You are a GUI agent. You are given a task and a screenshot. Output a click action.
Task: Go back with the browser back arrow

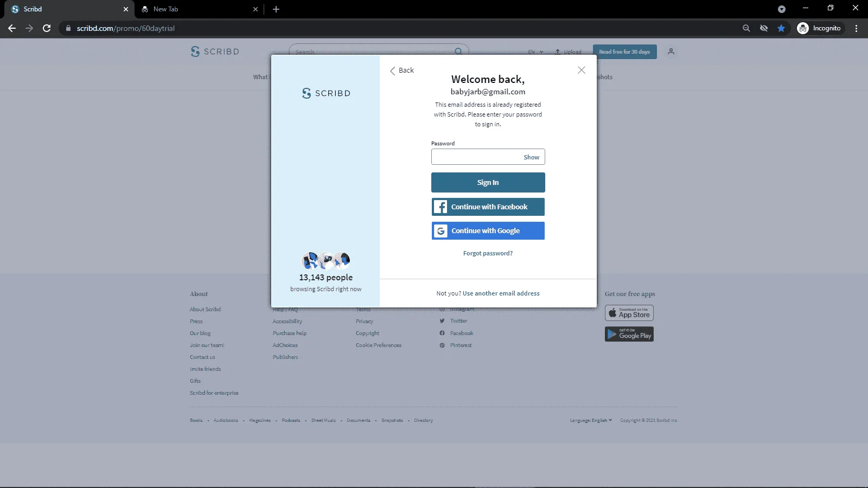pyautogui.click(x=12, y=28)
